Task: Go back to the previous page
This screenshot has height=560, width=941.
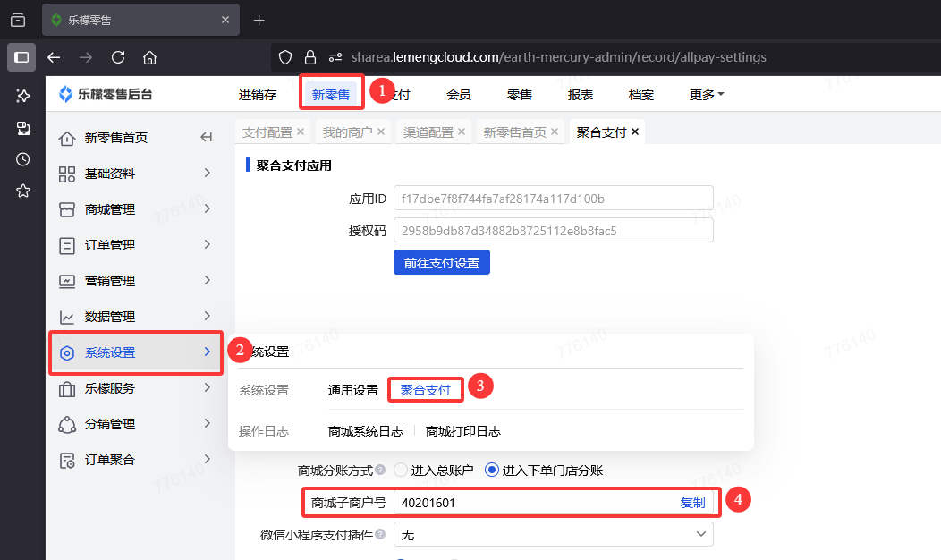Action: point(54,57)
